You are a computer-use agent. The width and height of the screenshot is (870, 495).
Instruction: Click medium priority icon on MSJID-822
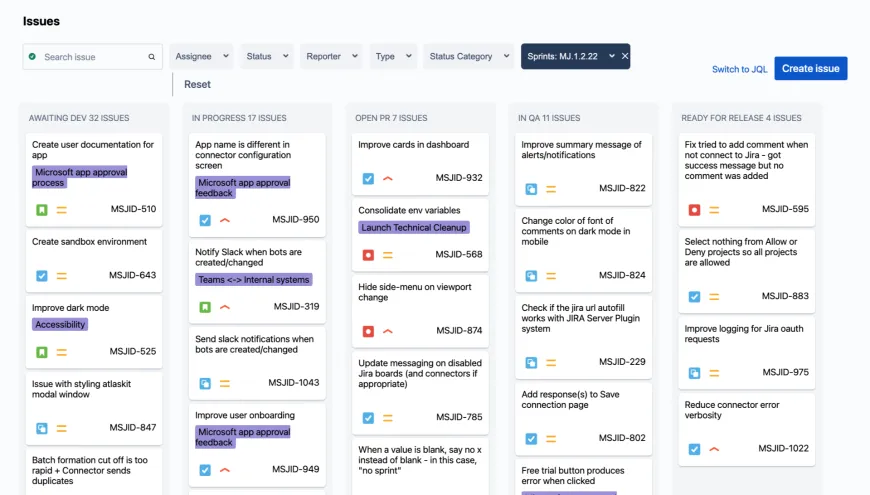tap(550, 189)
